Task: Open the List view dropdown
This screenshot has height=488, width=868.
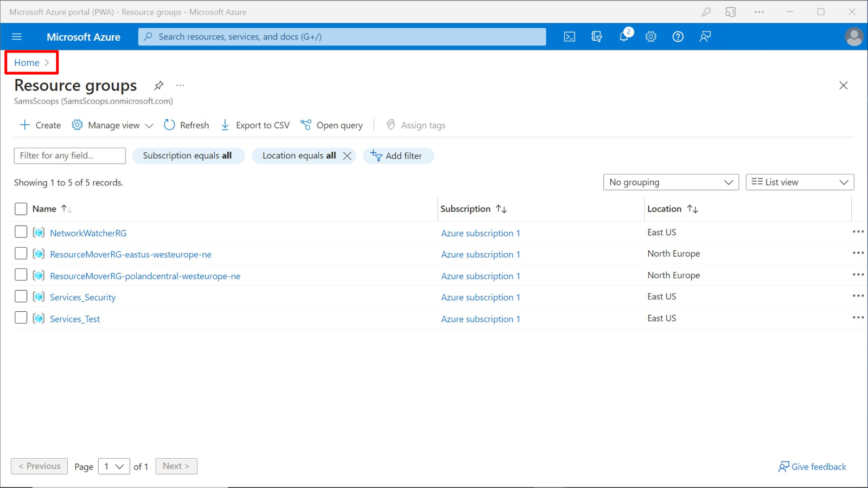Action: 800,182
